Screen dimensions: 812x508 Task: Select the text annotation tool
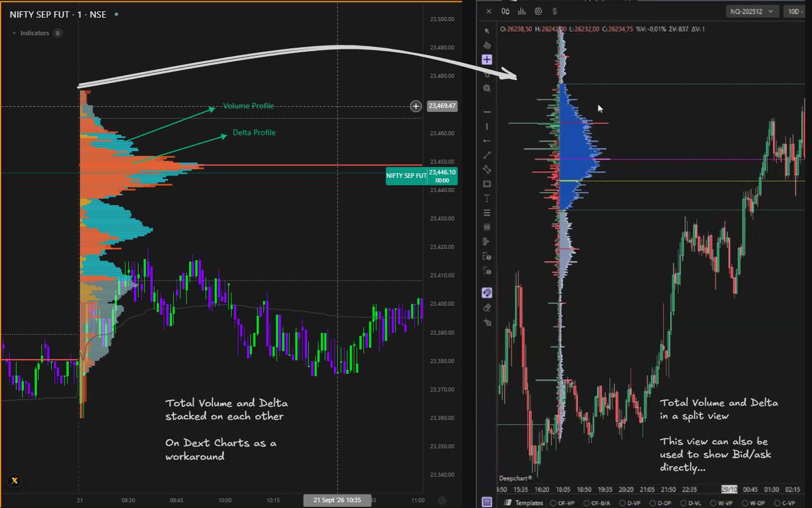click(487, 198)
